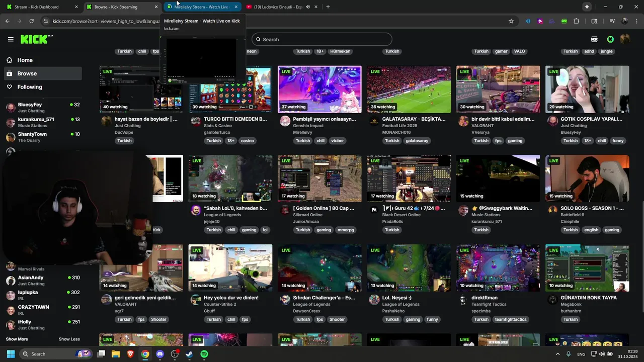Open AsianAndy recommended channel
Image resolution: width=644 pixels, height=362 pixels.
43,280
